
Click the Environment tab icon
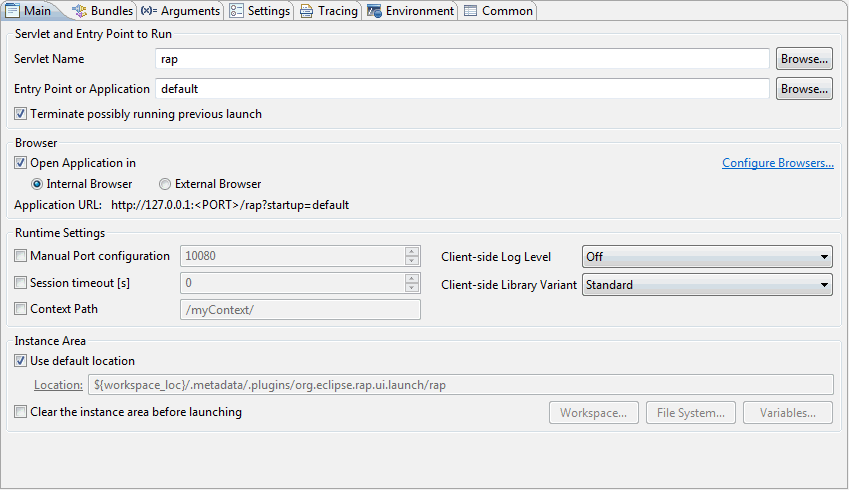tap(374, 11)
